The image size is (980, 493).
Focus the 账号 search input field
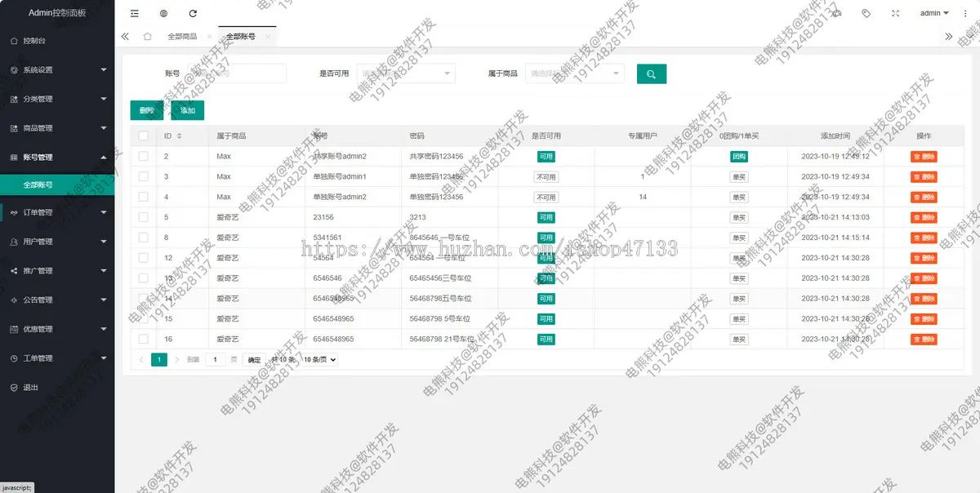(x=237, y=73)
